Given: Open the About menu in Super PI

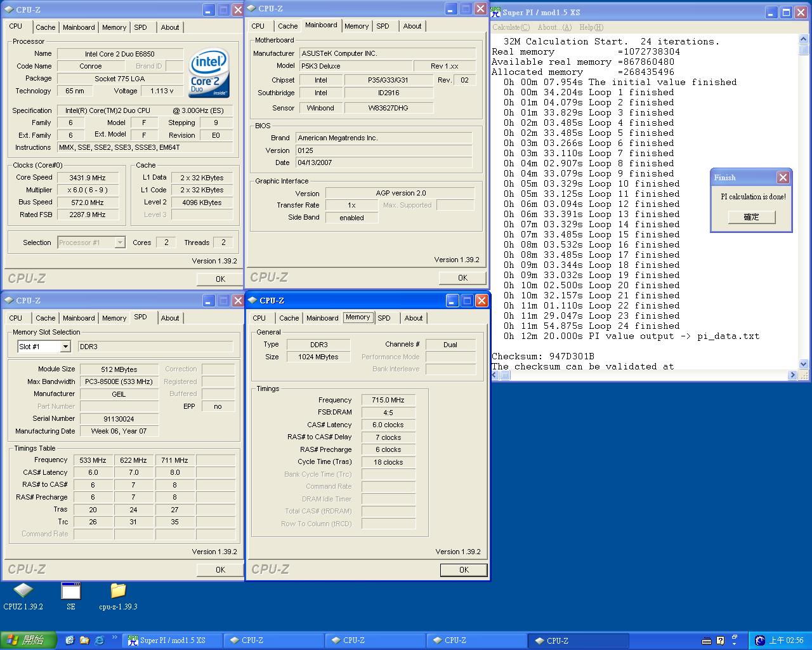Looking at the screenshot, I should click(x=554, y=27).
